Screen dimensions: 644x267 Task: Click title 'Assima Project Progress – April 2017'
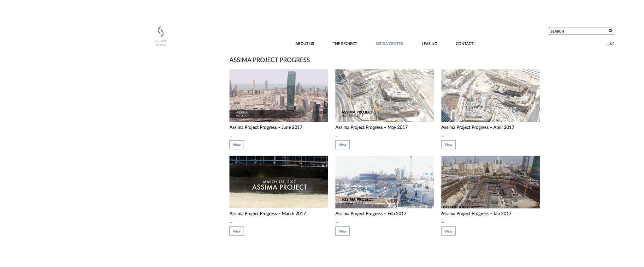tap(478, 127)
